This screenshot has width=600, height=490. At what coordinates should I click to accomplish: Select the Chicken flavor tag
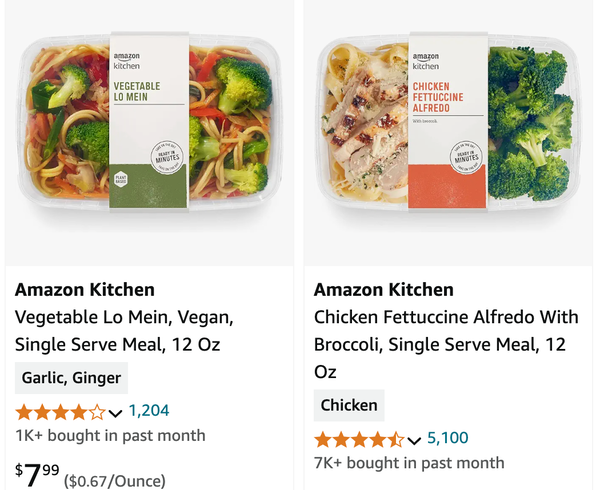point(349,405)
